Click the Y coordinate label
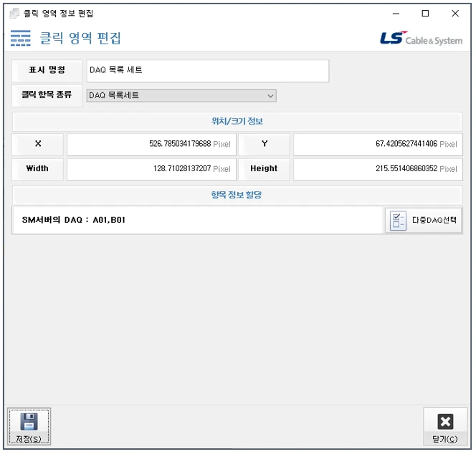Screen dimensions: 476x454 265,144
